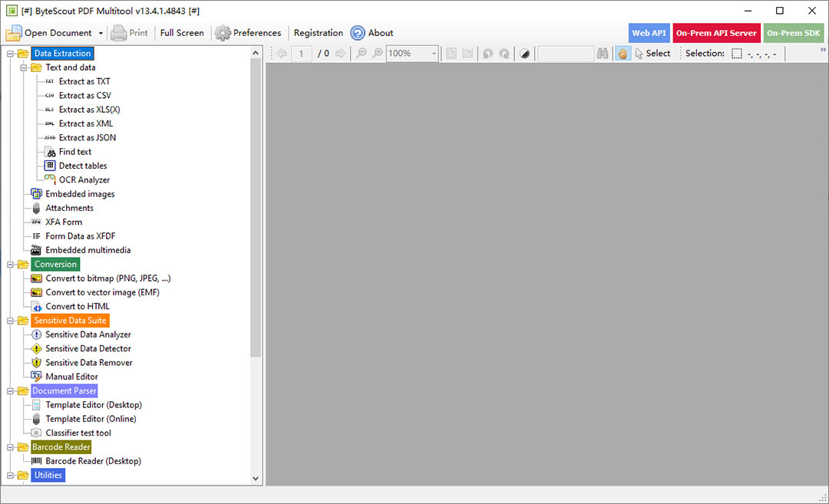829x504 pixels.
Task: Click the On-Prem API Server button
Action: point(716,33)
